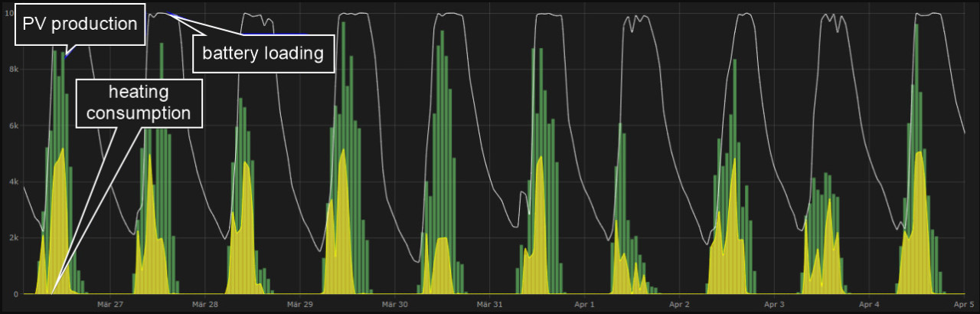Viewport: 980px width, 314px height.
Task: Click tallest green bar between Apr 4 and Apr 5
Action: (918, 153)
